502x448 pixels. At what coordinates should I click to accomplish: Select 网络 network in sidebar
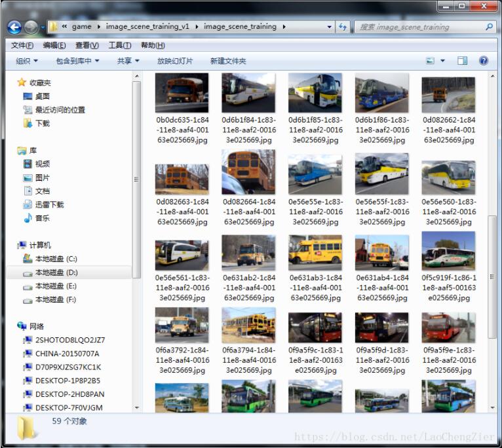point(30,326)
